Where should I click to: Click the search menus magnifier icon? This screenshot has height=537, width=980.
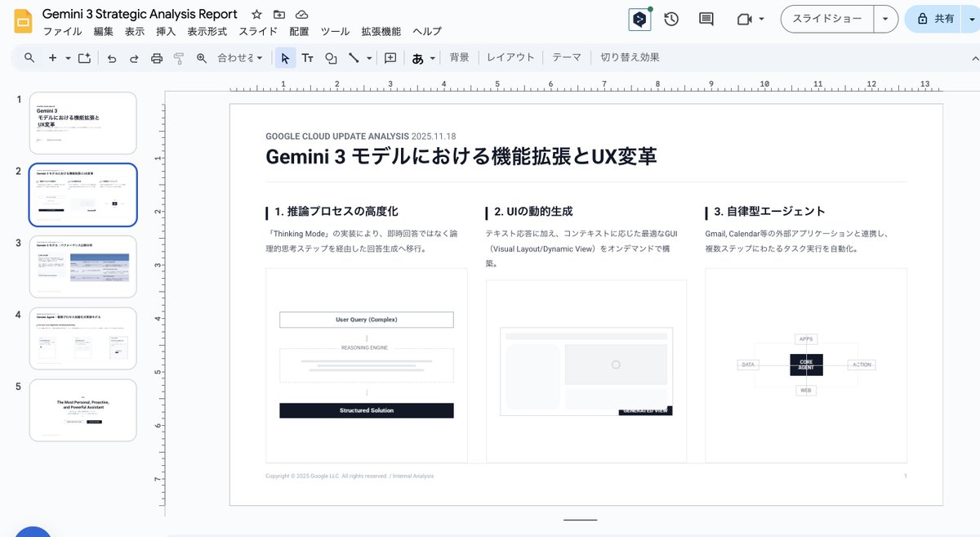click(x=29, y=58)
